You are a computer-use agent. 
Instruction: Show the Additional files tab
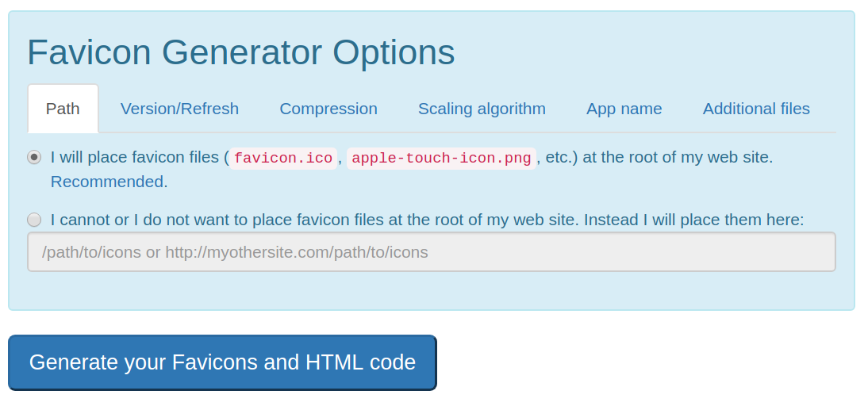[756, 109]
